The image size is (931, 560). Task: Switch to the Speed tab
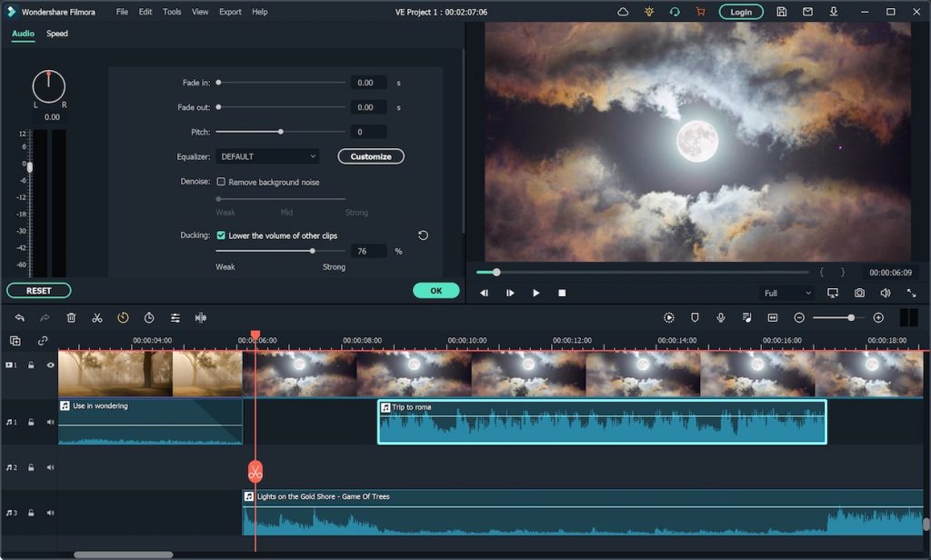(56, 34)
